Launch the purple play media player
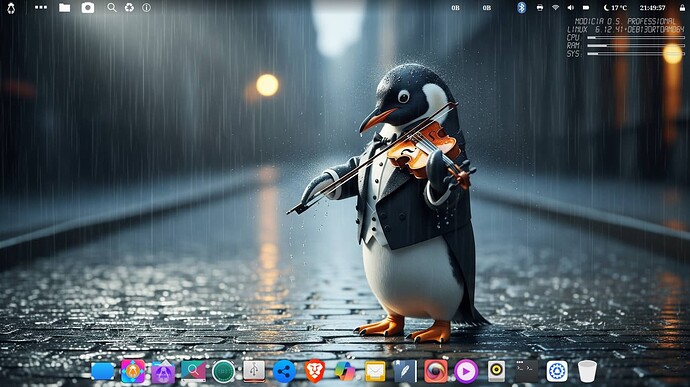Screen dimensions: 690x387 [x=466, y=372]
